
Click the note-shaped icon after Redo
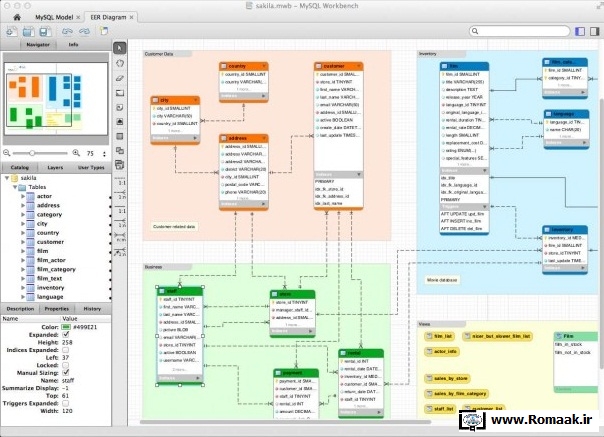(104, 31)
